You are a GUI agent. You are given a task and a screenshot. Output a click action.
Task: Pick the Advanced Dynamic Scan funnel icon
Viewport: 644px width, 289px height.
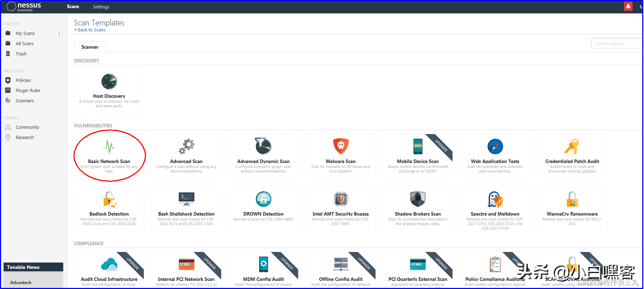click(264, 146)
